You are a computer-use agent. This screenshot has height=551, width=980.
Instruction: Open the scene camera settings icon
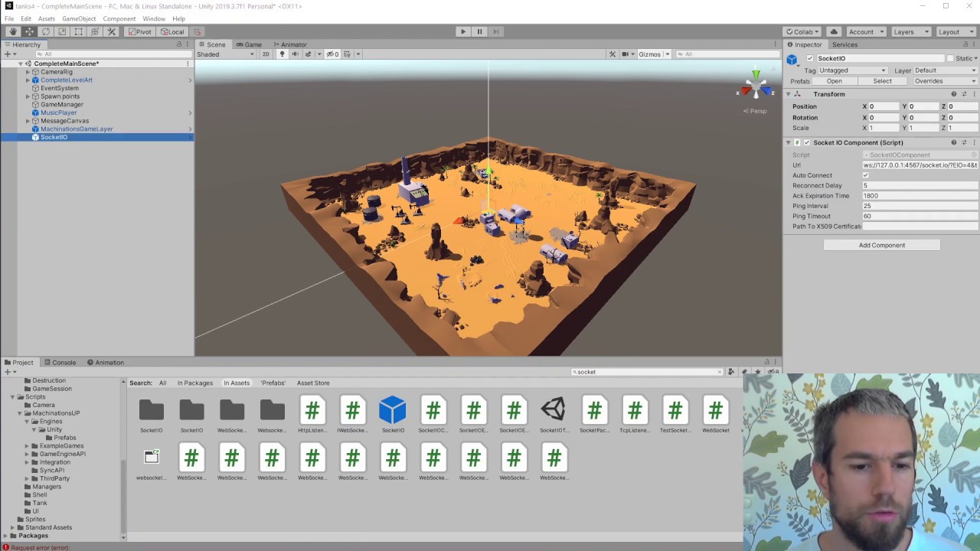click(x=626, y=54)
